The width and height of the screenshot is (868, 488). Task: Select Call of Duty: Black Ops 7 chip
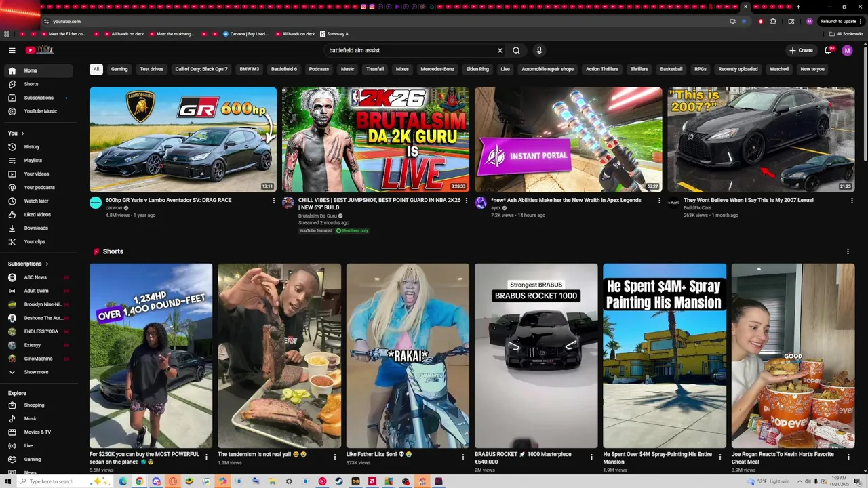coord(201,69)
